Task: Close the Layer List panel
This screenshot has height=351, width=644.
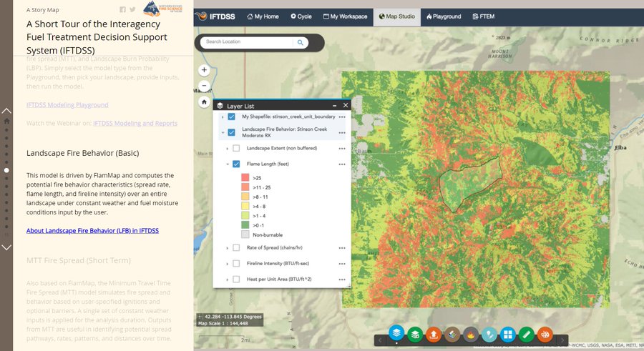Action: point(346,106)
